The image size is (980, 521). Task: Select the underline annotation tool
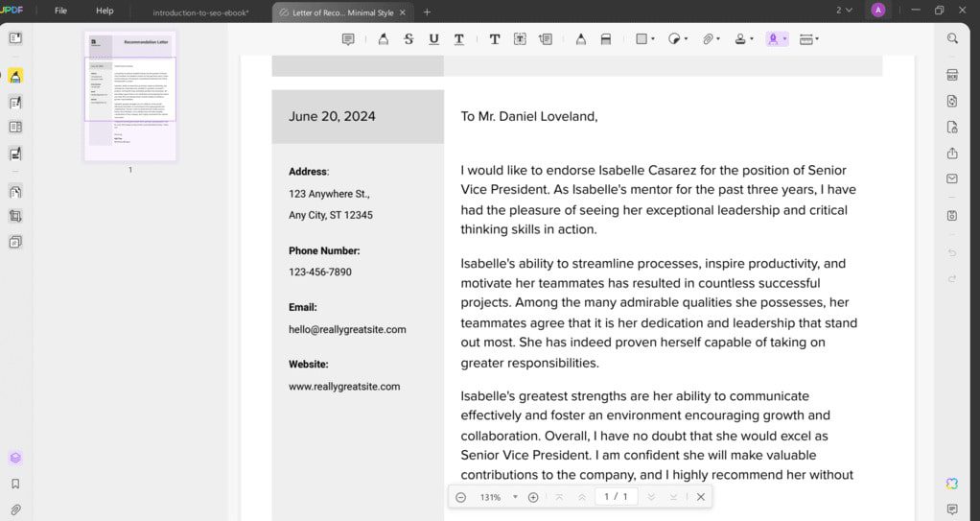pos(433,39)
